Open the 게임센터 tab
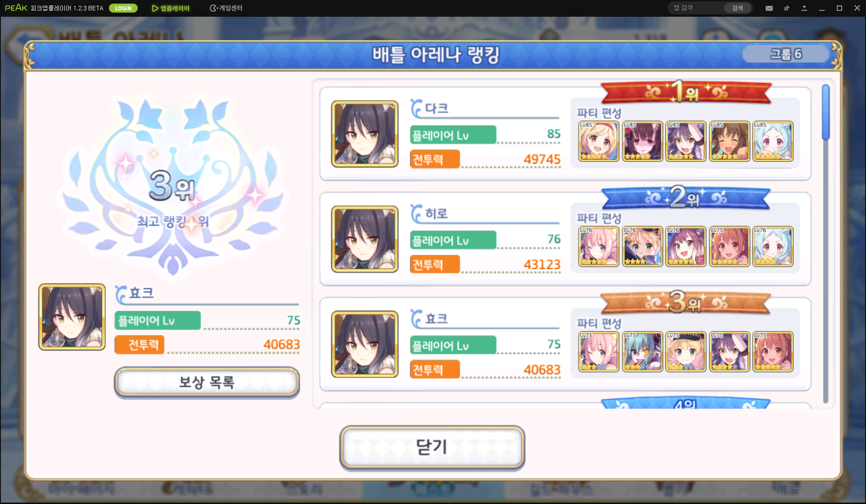Viewport: 866px width, 504px height. point(226,8)
